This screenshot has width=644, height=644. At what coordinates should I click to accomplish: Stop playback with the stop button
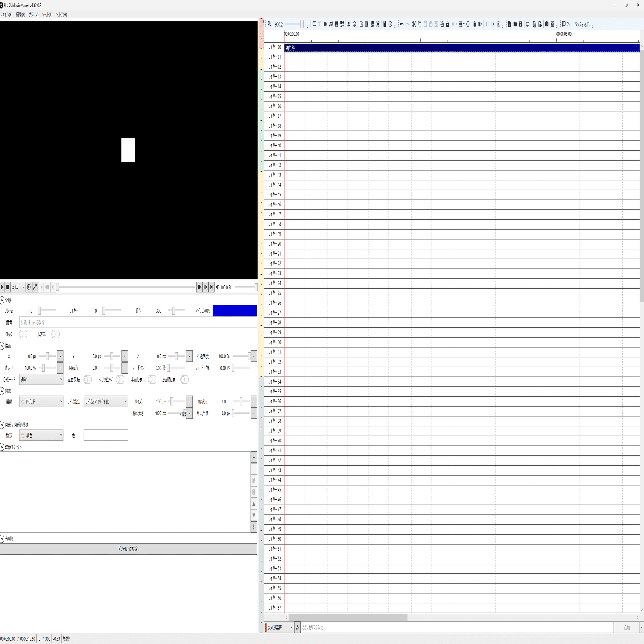(x=8, y=287)
